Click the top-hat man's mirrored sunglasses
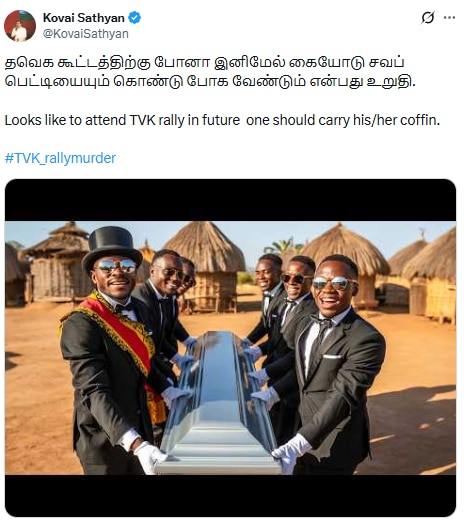 coord(116,266)
